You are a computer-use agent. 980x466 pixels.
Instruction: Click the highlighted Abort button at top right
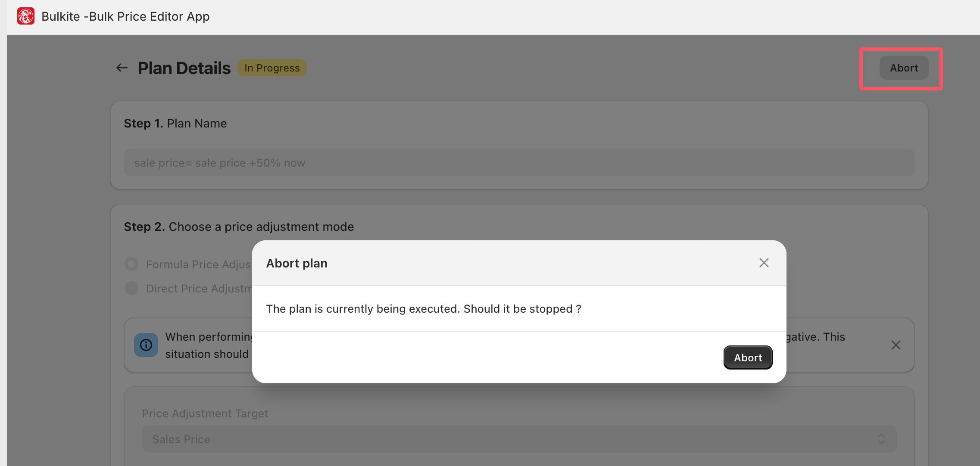[904, 68]
